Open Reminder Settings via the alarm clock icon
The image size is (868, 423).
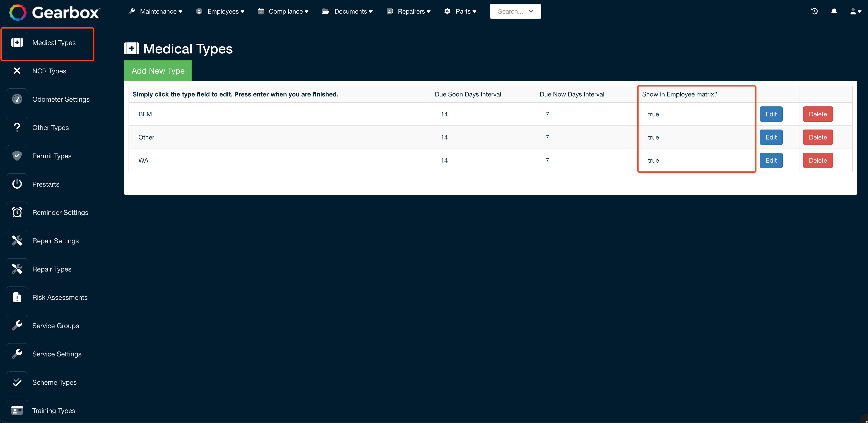pos(17,212)
